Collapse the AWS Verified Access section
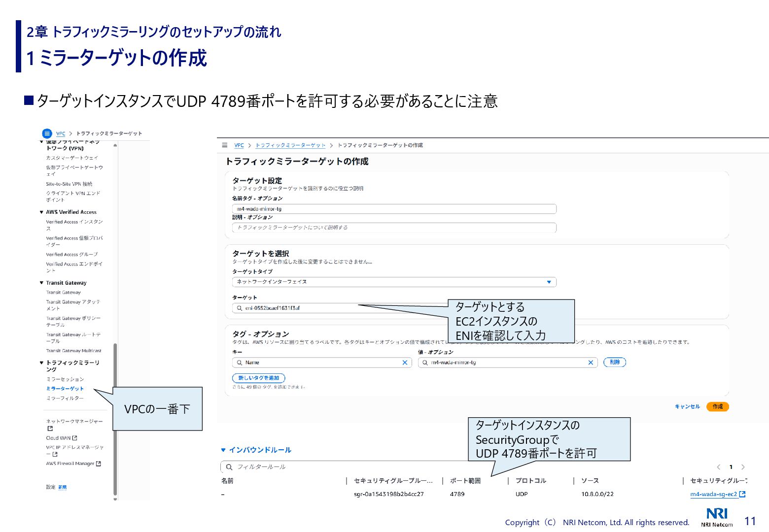Viewport: 769px width, 532px height. click(x=41, y=212)
